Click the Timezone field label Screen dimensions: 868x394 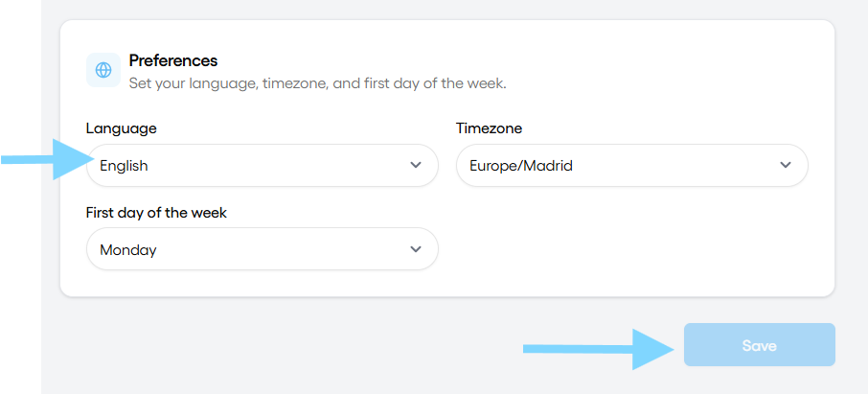point(489,128)
